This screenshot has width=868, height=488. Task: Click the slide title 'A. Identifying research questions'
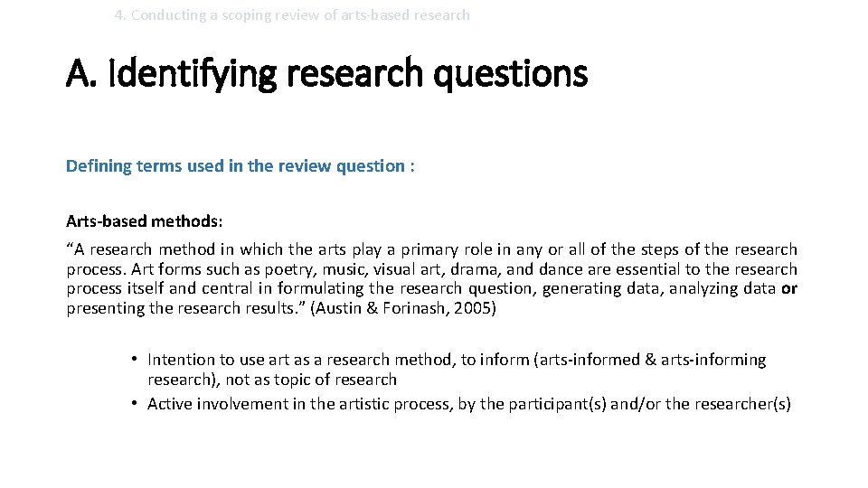tap(325, 73)
